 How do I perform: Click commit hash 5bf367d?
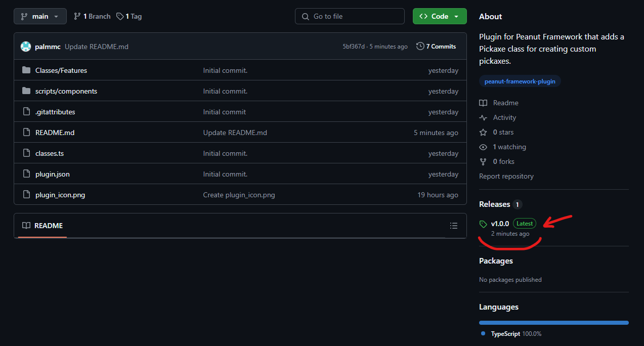pyautogui.click(x=354, y=47)
